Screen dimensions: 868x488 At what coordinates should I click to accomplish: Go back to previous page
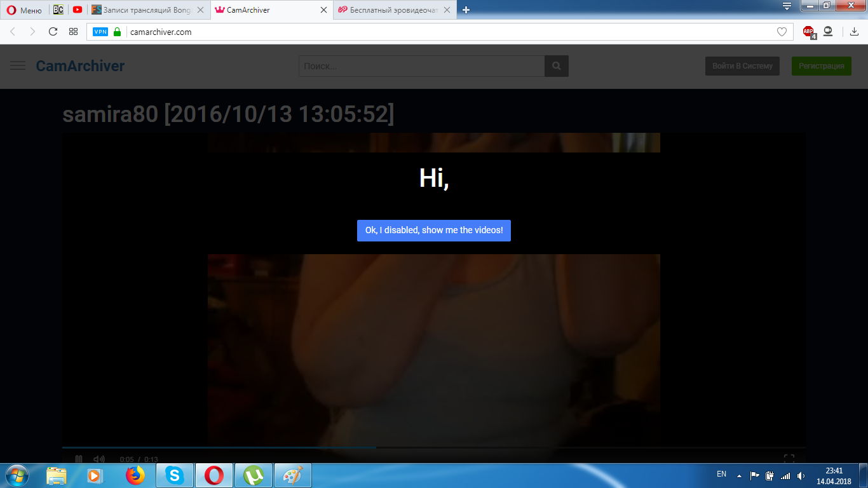coord(13,32)
